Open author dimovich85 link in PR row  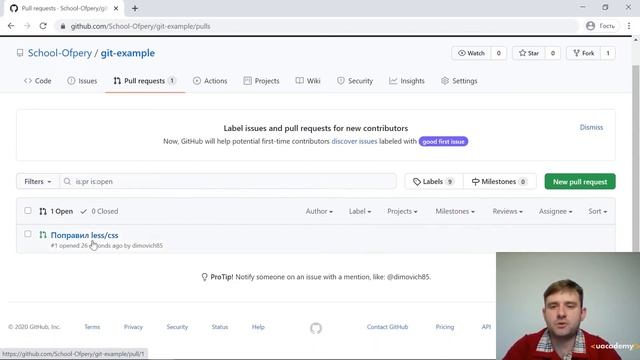(147, 246)
